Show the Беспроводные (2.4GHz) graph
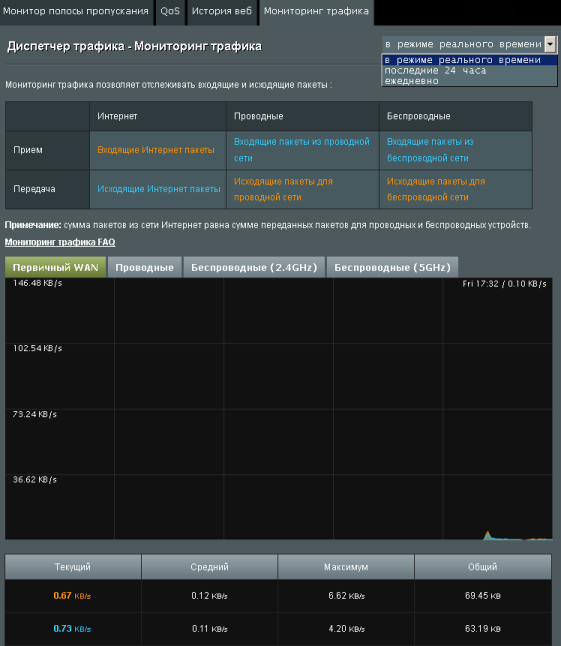Screen dimensions: 561x646 pyautogui.click(x=254, y=267)
